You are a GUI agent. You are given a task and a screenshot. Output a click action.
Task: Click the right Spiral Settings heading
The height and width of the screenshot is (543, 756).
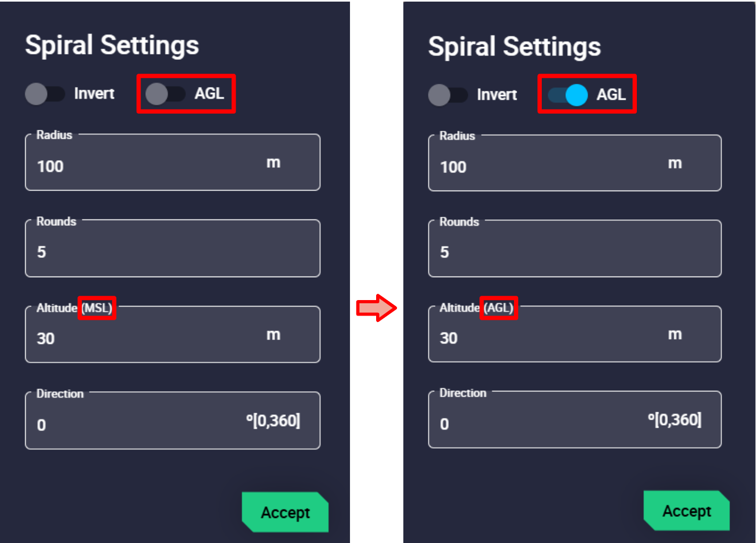(x=515, y=47)
